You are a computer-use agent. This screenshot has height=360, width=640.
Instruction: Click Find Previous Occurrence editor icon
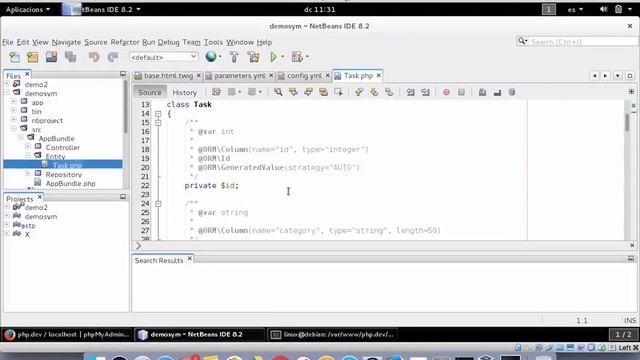[x=293, y=92]
